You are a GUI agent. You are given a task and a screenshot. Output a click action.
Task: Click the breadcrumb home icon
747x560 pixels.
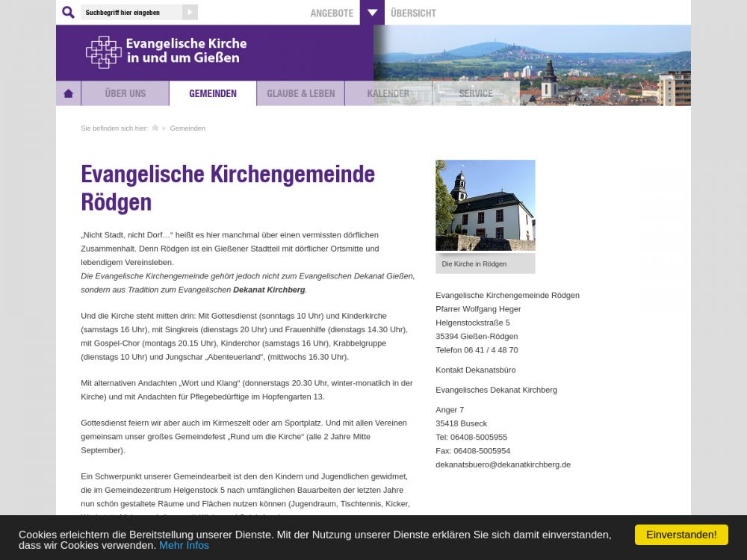click(155, 128)
